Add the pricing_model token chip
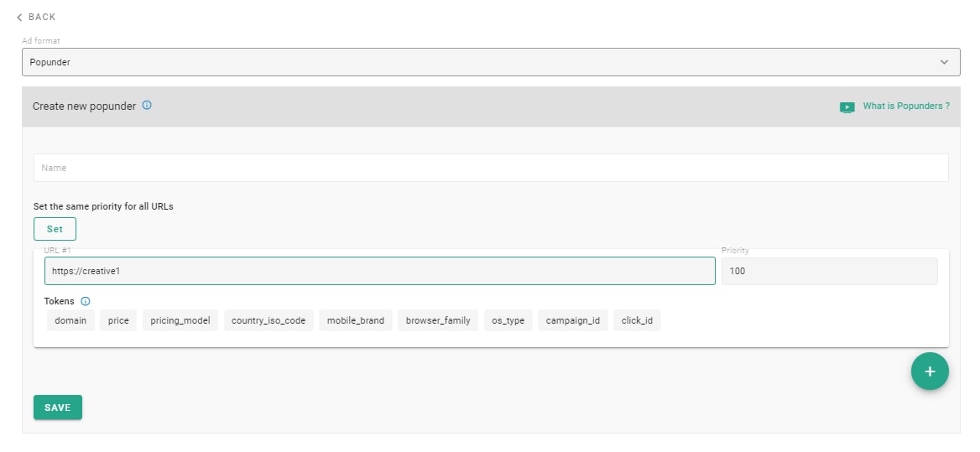The width and height of the screenshot is (980, 452). [x=180, y=320]
